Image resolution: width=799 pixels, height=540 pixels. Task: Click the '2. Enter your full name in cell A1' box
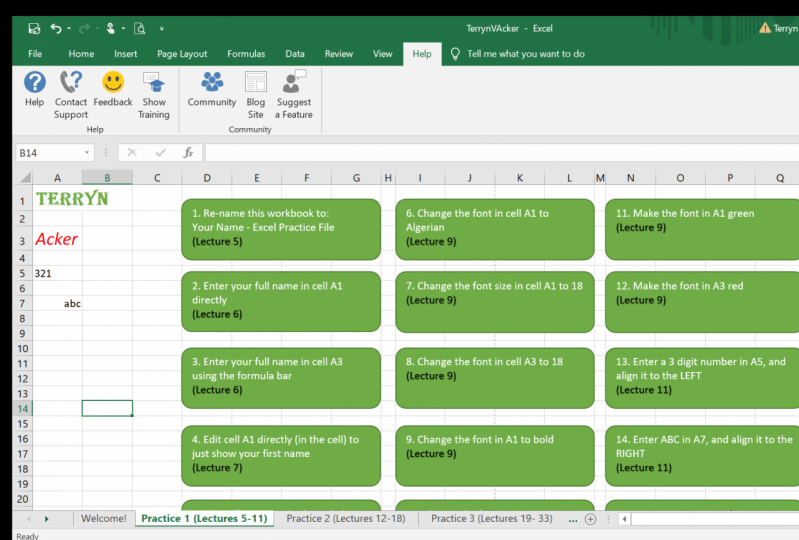pos(281,302)
